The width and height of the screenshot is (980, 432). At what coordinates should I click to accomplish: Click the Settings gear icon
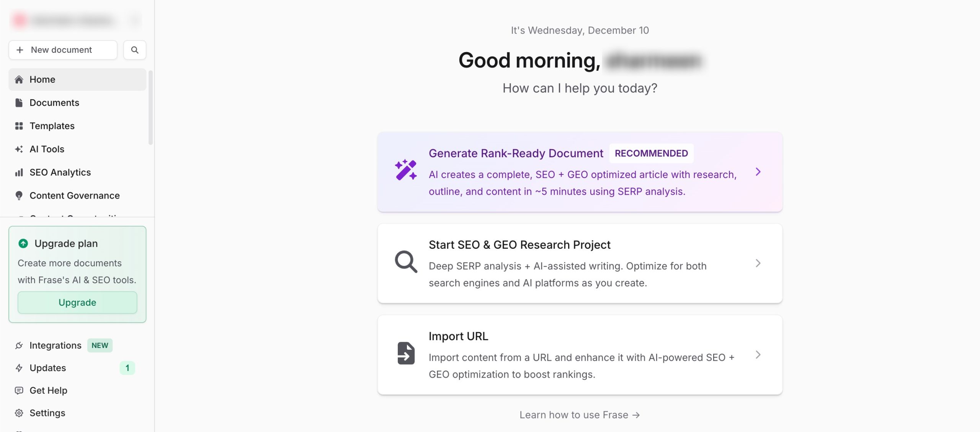pyautogui.click(x=19, y=413)
